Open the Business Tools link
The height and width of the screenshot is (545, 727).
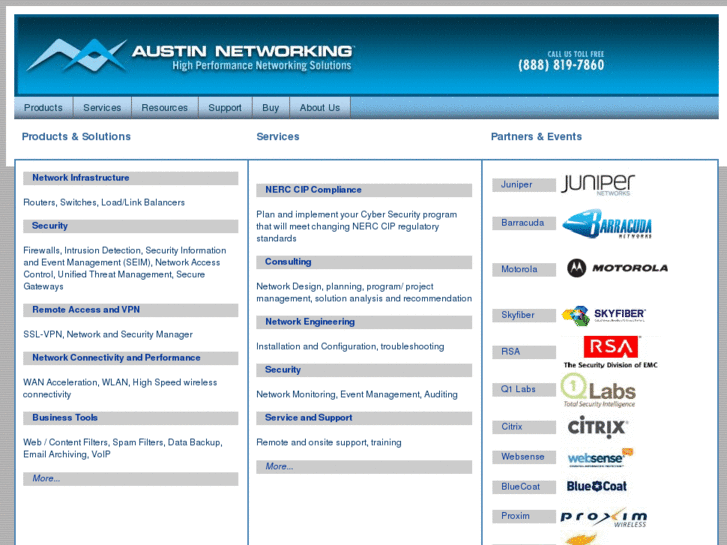pos(131,418)
